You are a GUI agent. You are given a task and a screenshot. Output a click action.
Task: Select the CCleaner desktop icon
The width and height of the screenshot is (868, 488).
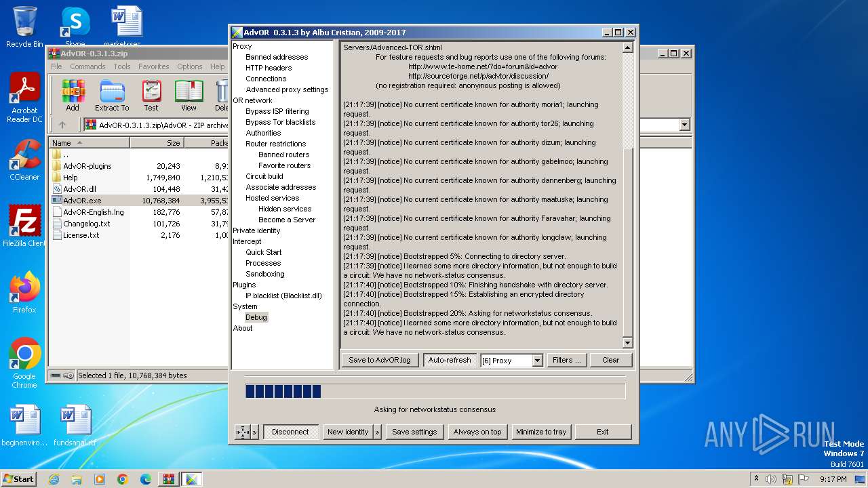[24, 160]
